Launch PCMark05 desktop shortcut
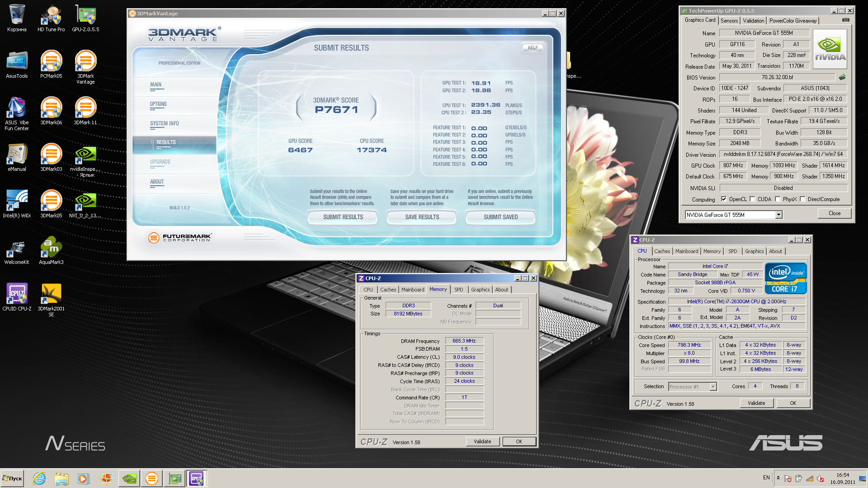Image resolution: width=868 pixels, height=488 pixels. (x=51, y=65)
